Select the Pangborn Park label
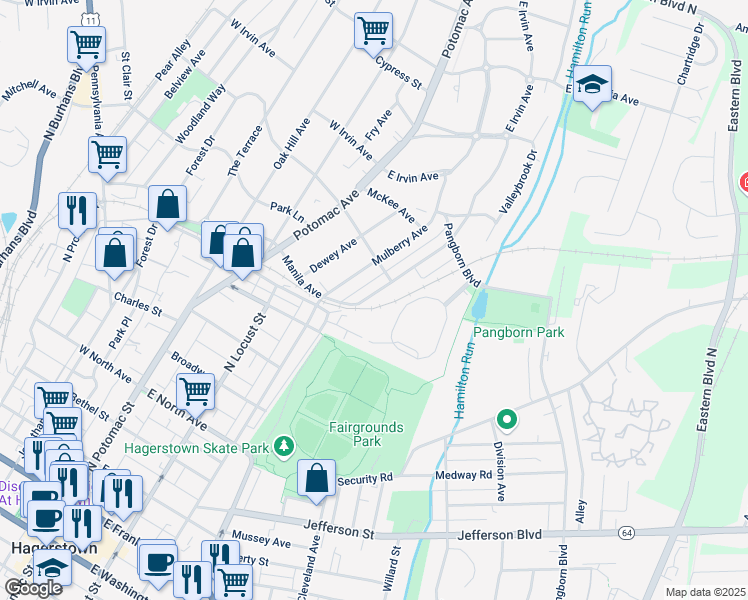This screenshot has height=600, width=748. coord(519,332)
